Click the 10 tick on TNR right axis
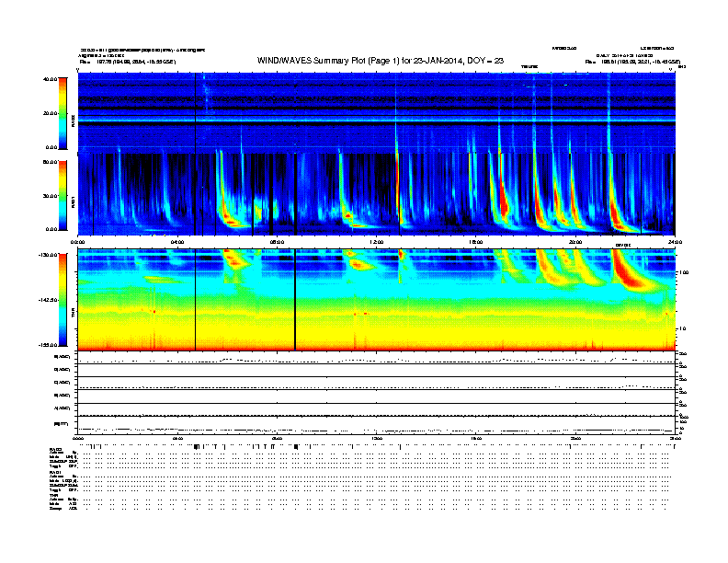The width and height of the screenshot is (728, 563). click(683, 329)
